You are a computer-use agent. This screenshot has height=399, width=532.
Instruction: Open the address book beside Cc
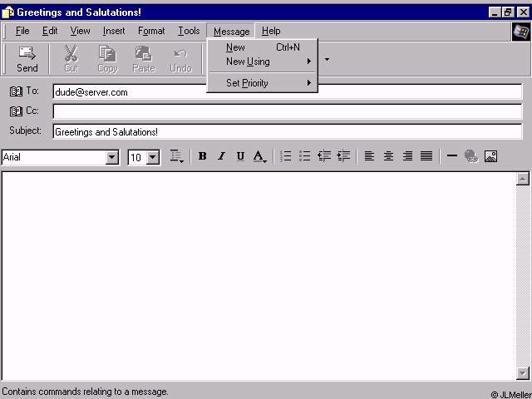click(16, 111)
